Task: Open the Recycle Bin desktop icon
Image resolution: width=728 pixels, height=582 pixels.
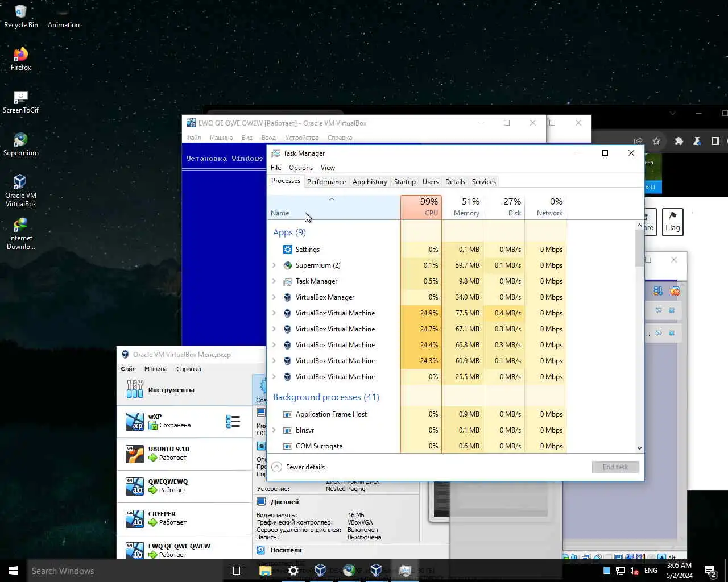Action: [20, 16]
